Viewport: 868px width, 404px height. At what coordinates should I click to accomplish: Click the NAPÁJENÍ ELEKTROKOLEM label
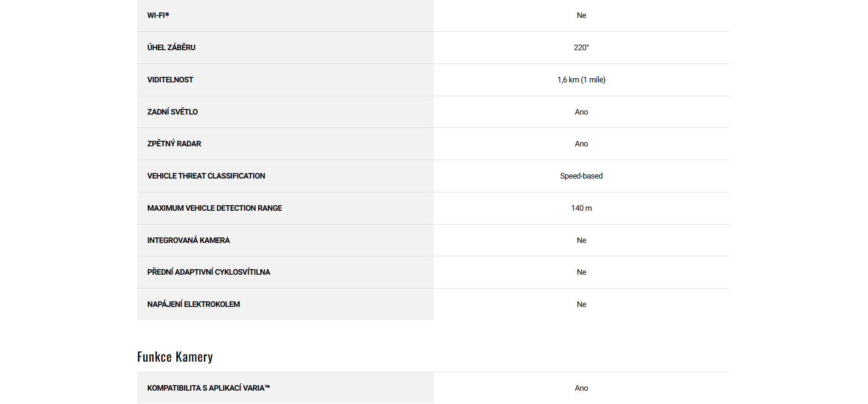tap(193, 304)
